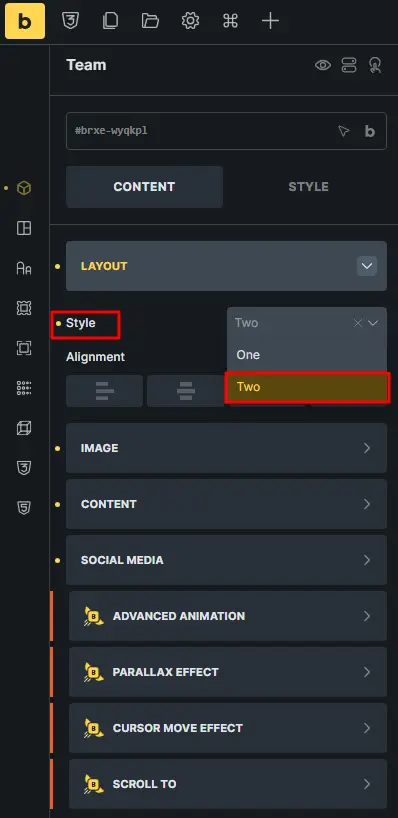
Task: Open the Style dropdown showing Two
Action: (307, 323)
